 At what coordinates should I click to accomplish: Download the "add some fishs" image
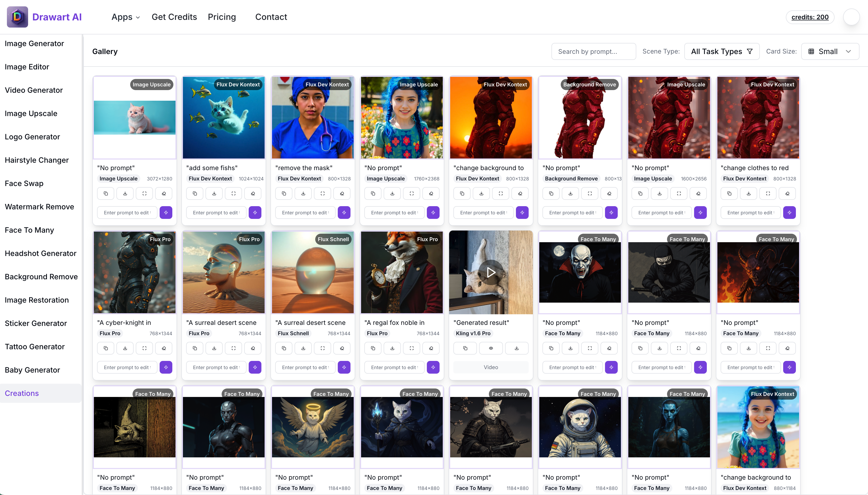tap(214, 193)
